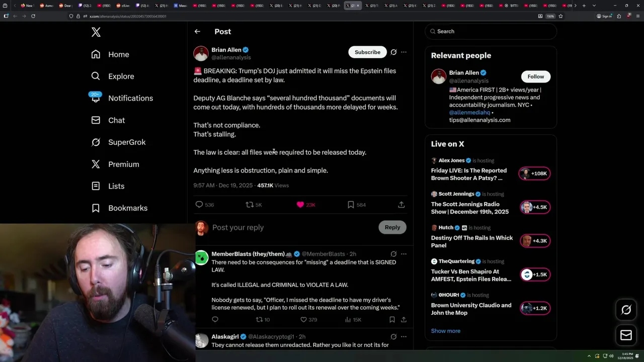Open the floating Grok button

pyautogui.click(x=626, y=310)
